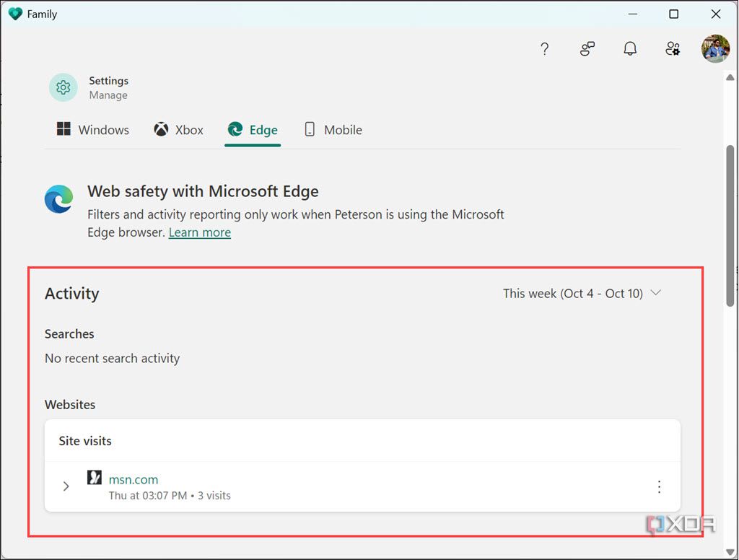Click the msn.com site favicon
Image resolution: width=739 pixels, height=560 pixels.
coord(94,477)
